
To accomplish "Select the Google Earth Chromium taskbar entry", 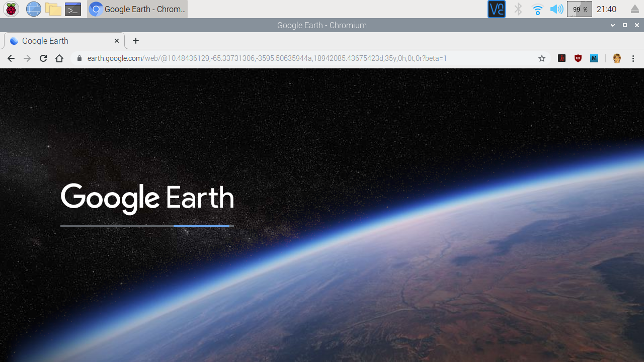I will (137, 9).
